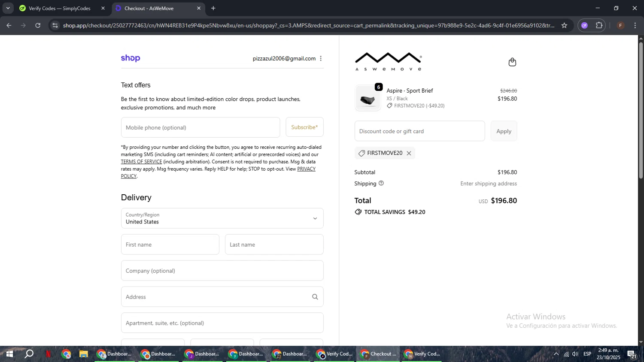Focus the Last name field
Viewport: 644px width, 362px height.
tap(274, 244)
